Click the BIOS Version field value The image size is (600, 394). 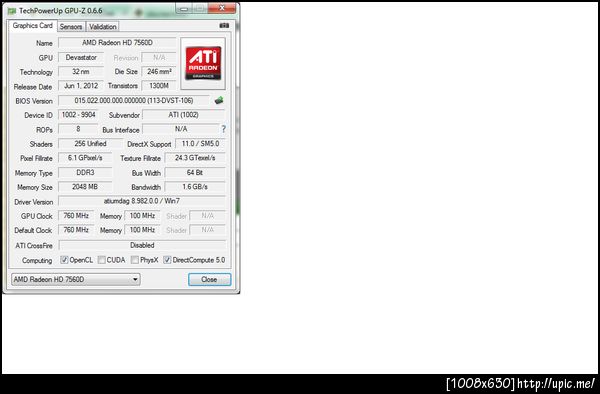(x=134, y=101)
